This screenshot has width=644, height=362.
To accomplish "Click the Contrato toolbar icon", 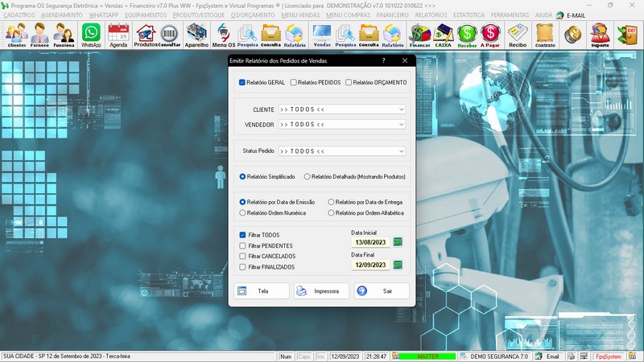I will click(545, 35).
